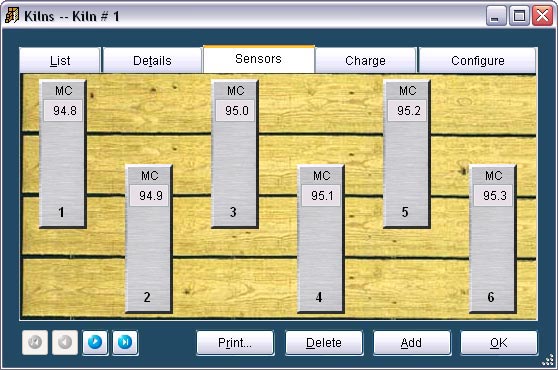The width and height of the screenshot is (558, 370).
Task: Go to previous kiln record
Action: [65, 342]
